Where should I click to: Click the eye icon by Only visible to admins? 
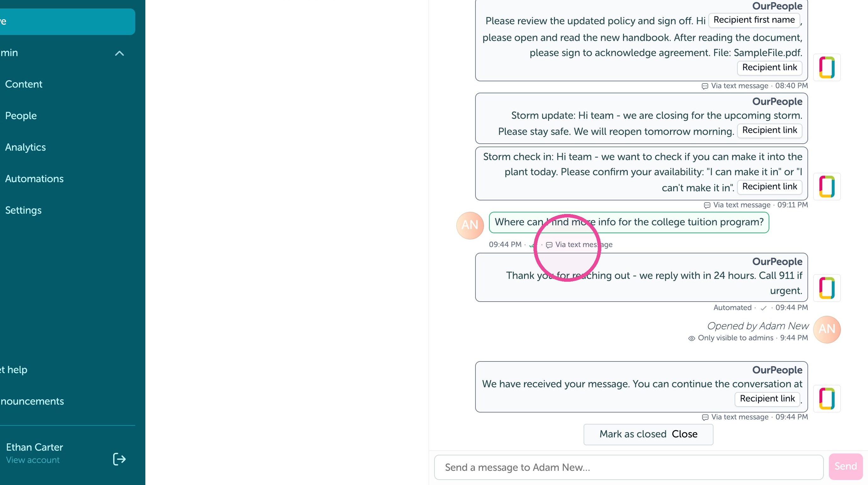(691, 338)
